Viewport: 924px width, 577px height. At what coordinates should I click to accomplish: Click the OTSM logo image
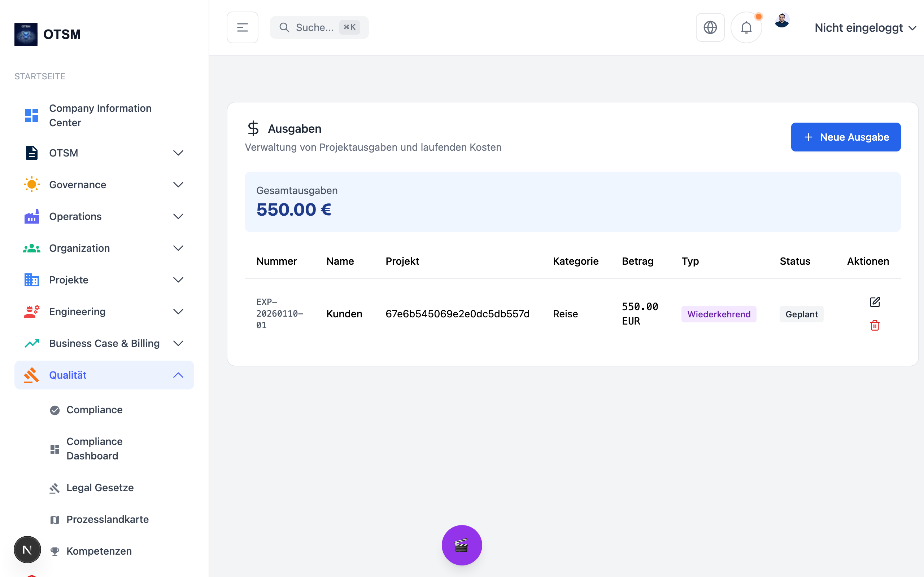(26, 34)
